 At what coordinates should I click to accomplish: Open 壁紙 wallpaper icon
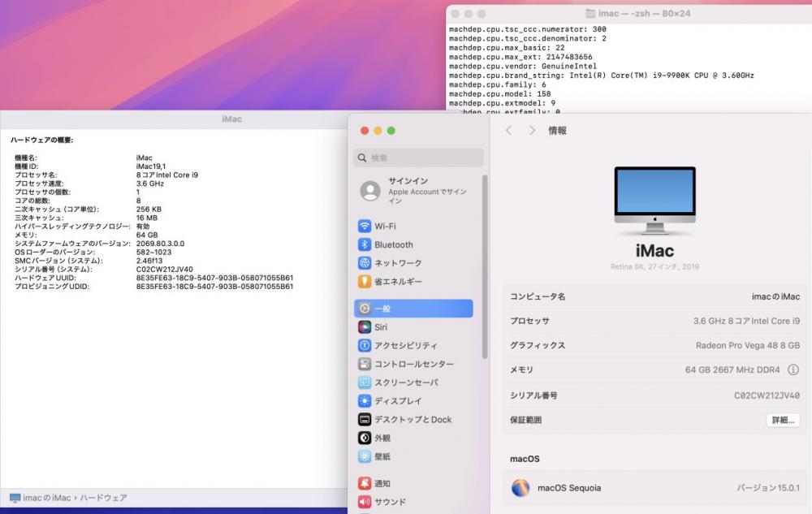365,456
